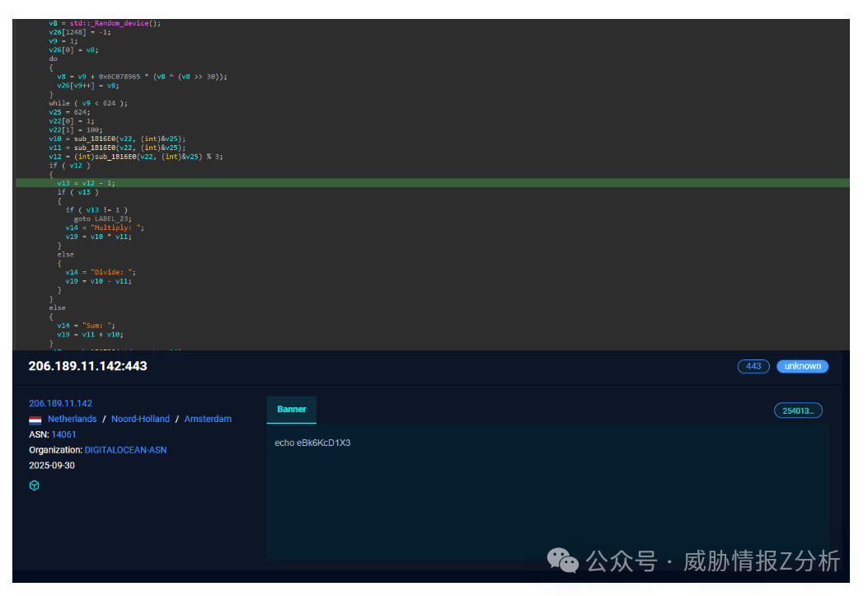The width and height of the screenshot is (868, 596).
Task: Click the 443 port badge
Action: pyautogui.click(x=753, y=366)
